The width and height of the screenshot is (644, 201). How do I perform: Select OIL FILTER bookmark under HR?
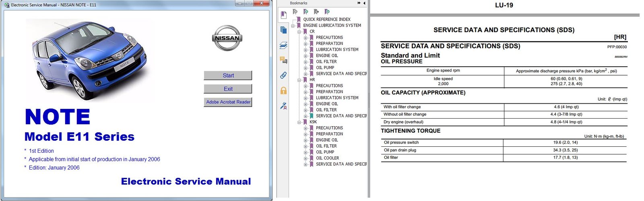(326, 110)
